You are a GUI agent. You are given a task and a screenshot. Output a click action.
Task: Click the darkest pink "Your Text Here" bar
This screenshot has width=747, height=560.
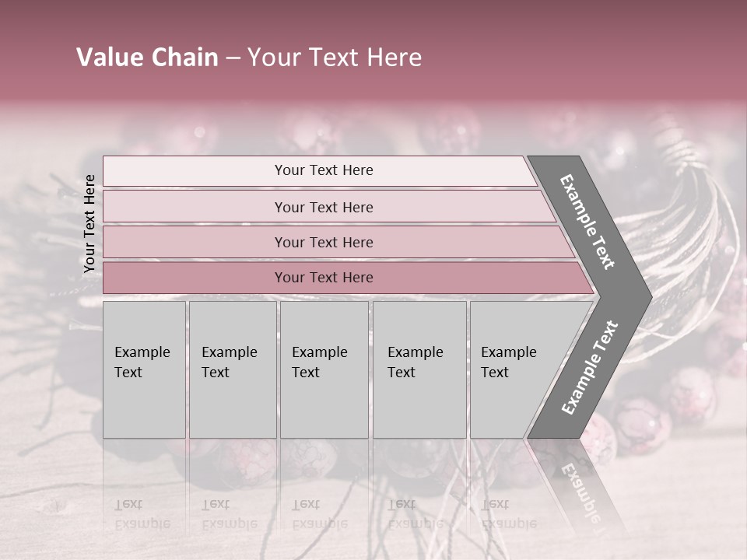pyautogui.click(x=323, y=278)
